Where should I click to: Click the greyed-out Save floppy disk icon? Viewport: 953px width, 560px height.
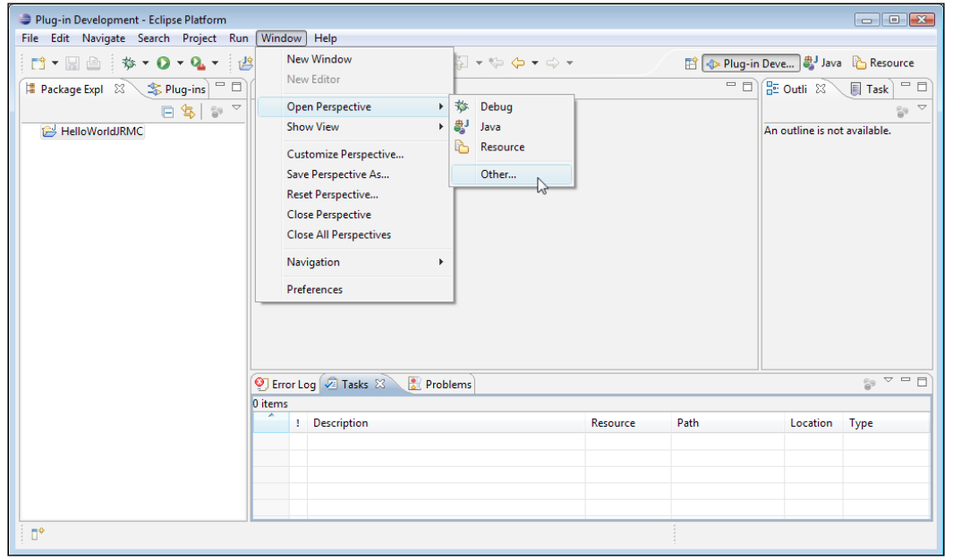pos(72,63)
